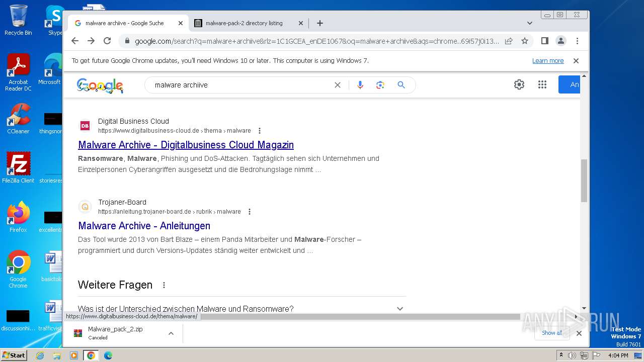The image size is (644, 362).
Task: Open more options for Digital Business Cloud result
Action: point(260,131)
